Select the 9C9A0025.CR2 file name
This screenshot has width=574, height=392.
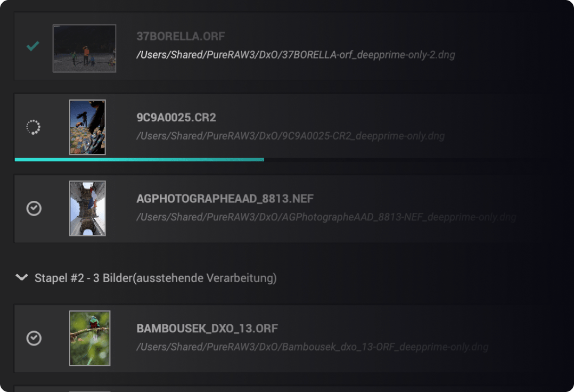click(x=176, y=117)
